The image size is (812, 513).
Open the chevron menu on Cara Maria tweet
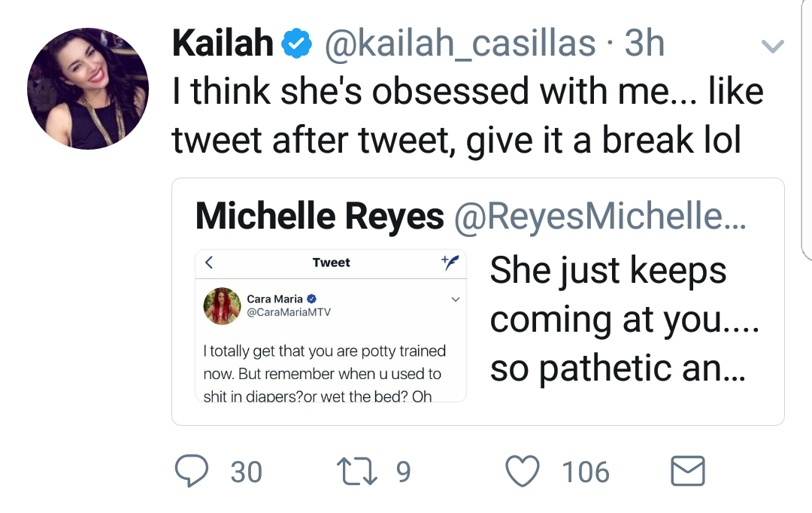point(456,299)
